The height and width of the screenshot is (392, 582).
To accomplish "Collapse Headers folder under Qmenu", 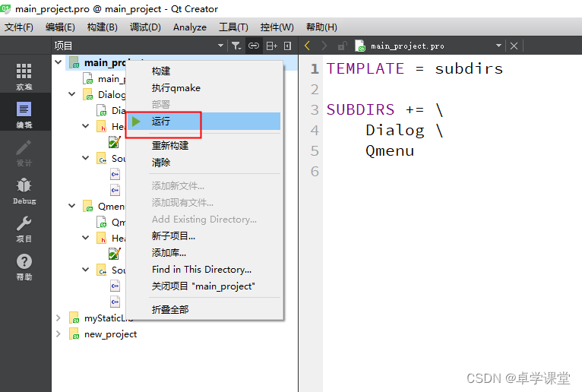I will pyautogui.click(x=85, y=238).
